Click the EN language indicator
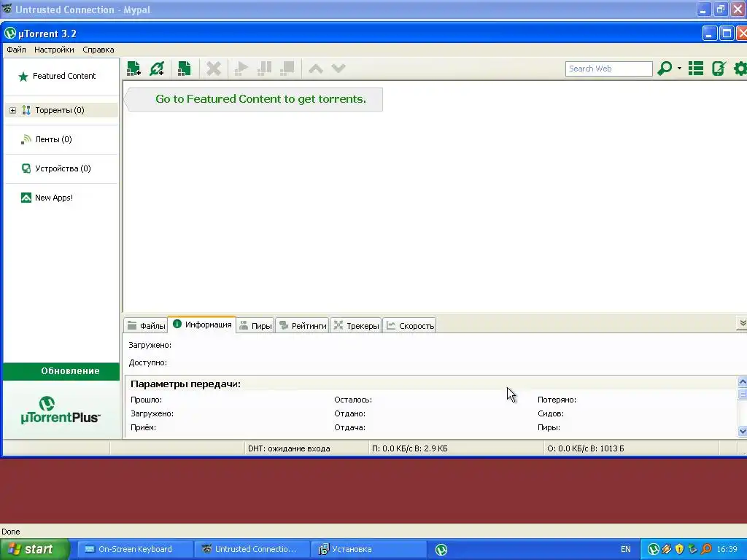Image resolution: width=747 pixels, height=560 pixels. click(625, 550)
